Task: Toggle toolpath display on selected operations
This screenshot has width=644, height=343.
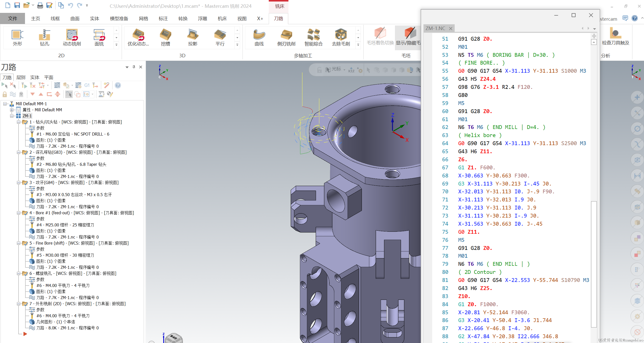Action: [x=13, y=94]
